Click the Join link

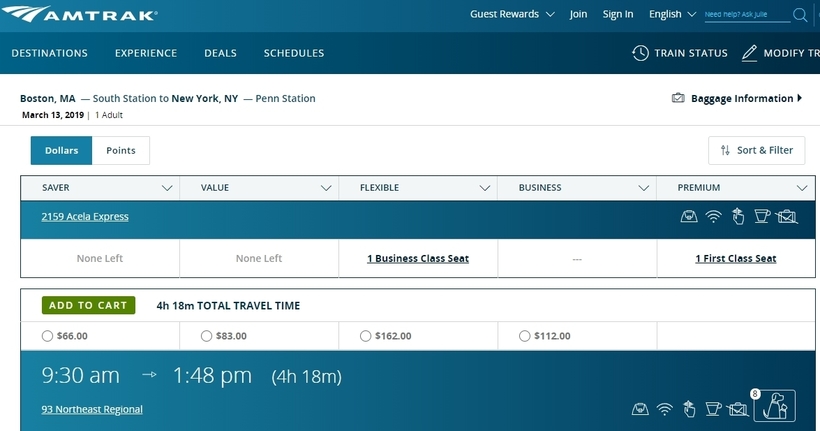pos(578,14)
